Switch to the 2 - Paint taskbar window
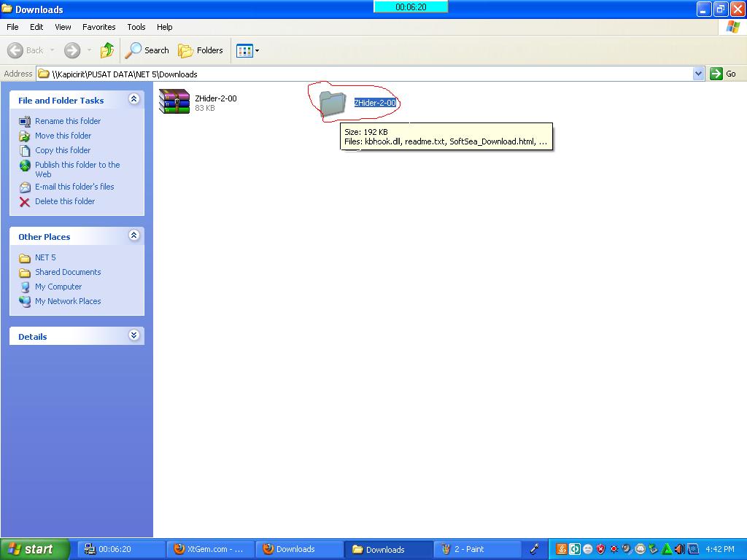Image resolution: width=747 pixels, height=560 pixels. [x=478, y=549]
